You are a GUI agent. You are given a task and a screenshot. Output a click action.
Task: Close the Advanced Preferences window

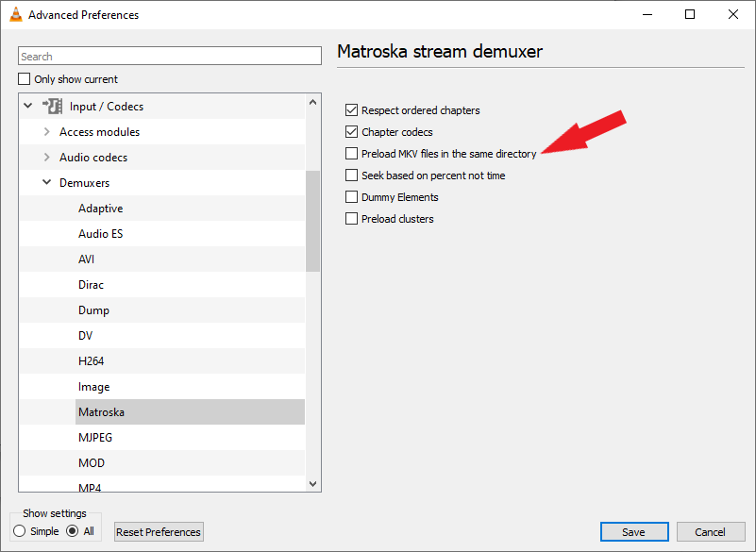click(733, 14)
